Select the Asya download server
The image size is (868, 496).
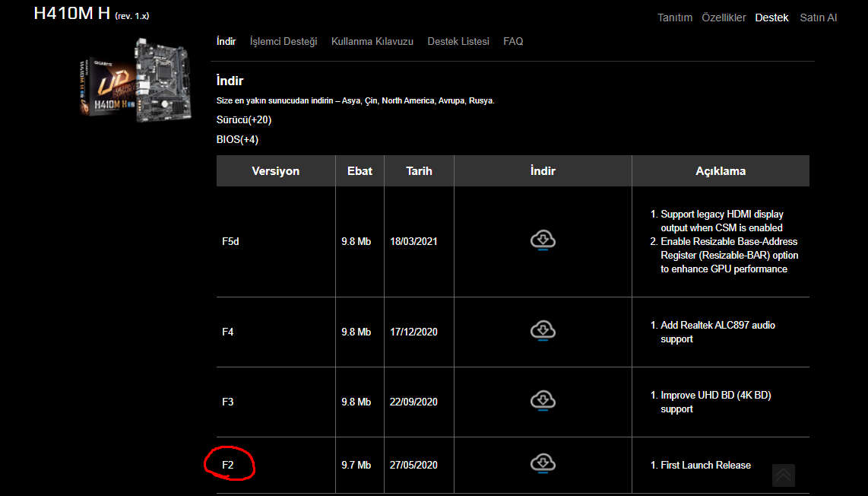coord(351,101)
